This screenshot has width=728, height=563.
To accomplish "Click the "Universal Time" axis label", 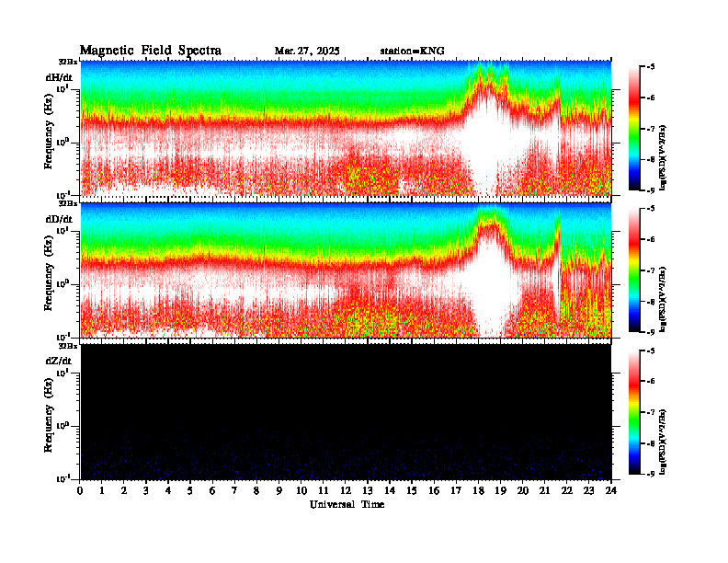I will [x=347, y=504].
